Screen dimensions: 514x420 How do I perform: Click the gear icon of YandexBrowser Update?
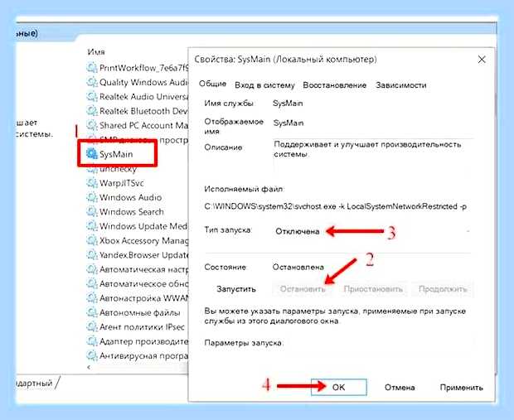coord(92,255)
